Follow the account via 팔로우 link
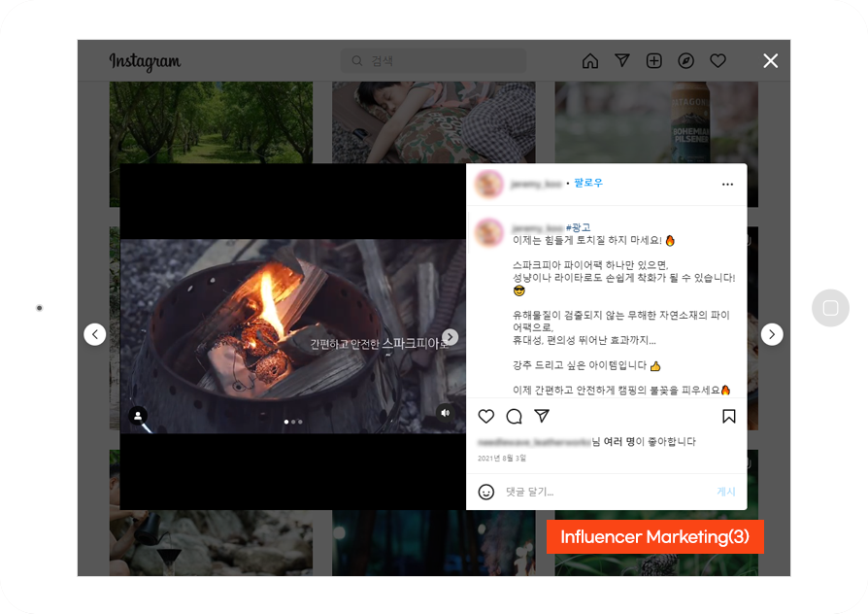This screenshot has width=868, height=614. (588, 183)
